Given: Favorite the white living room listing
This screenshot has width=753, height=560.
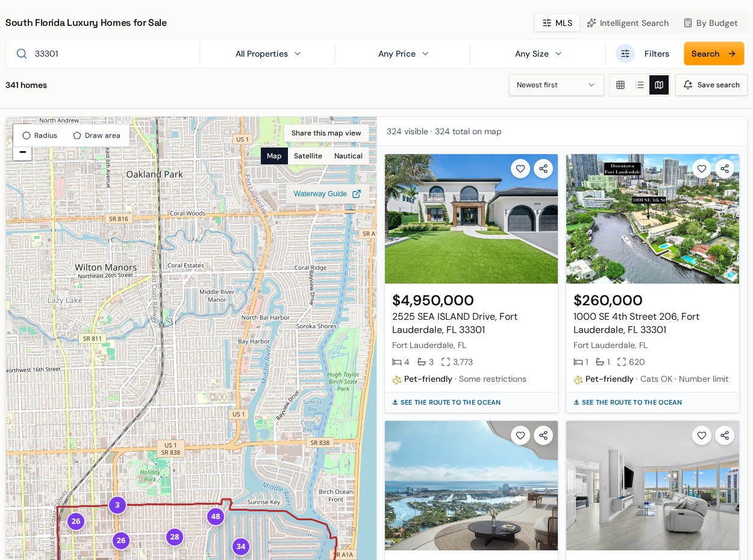Looking at the screenshot, I should tap(702, 435).
